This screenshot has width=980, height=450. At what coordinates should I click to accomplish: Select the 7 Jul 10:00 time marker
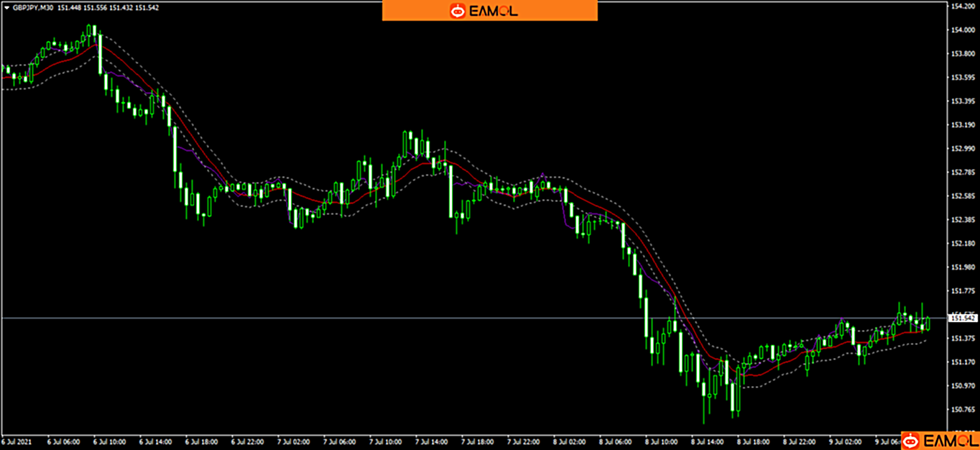pos(384,440)
